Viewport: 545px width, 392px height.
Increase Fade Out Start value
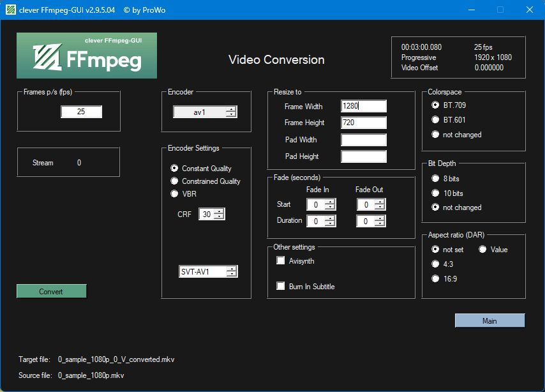[380, 202]
